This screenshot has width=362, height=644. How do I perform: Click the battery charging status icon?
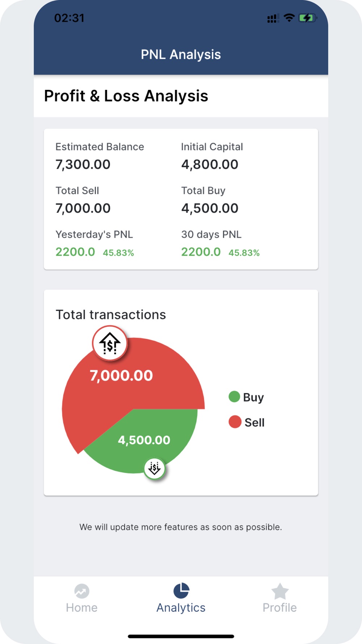307,18
